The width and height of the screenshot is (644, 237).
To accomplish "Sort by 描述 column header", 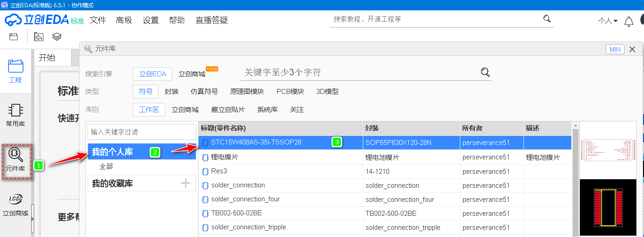I will click(x=547, y=128).
